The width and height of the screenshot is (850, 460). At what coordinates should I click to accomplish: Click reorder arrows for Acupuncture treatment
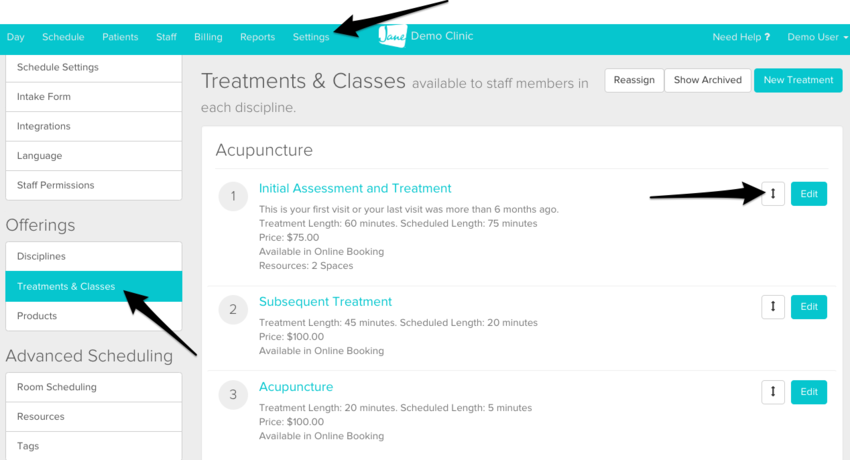click(773, 392)
